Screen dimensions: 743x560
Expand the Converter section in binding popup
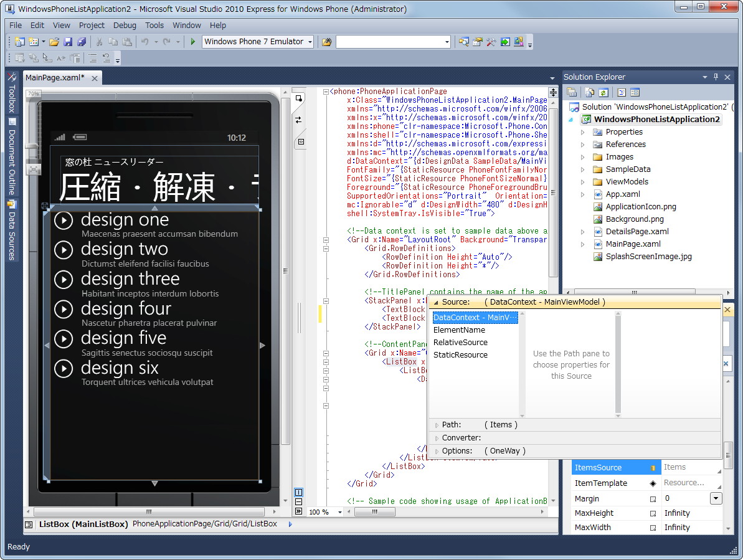[437, 439]
